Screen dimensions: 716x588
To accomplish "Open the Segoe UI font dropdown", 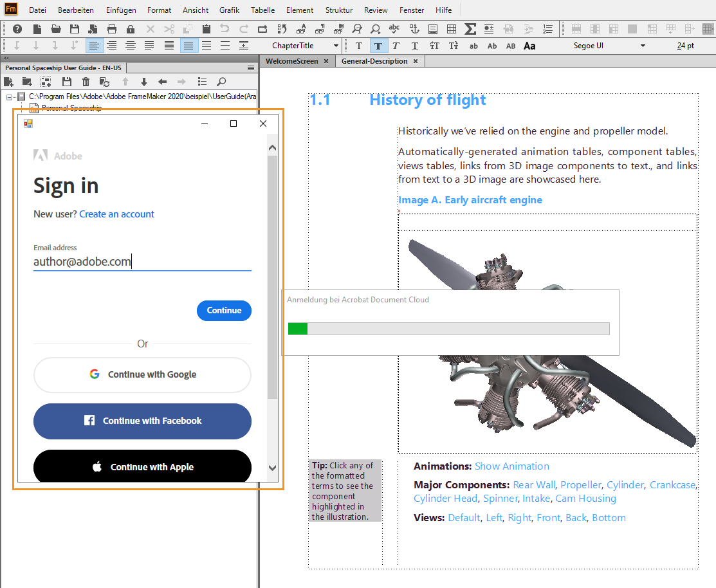I will 642,46.
